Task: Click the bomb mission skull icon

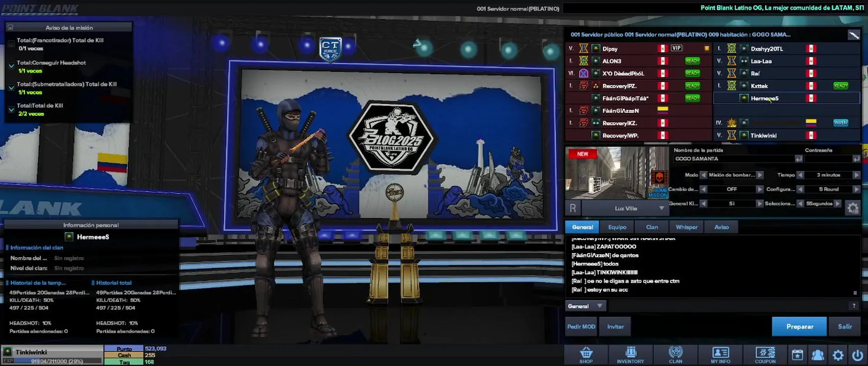Action: point(659,178)
